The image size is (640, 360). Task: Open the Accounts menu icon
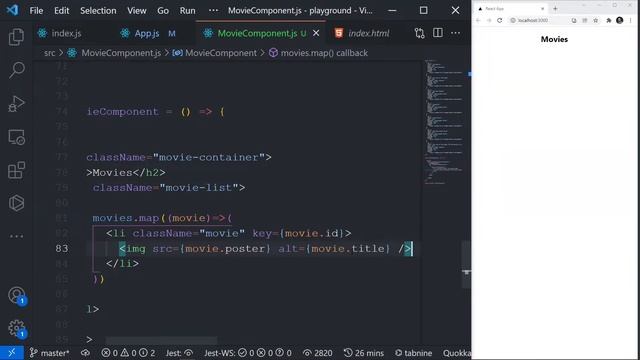tap(16, 295)
